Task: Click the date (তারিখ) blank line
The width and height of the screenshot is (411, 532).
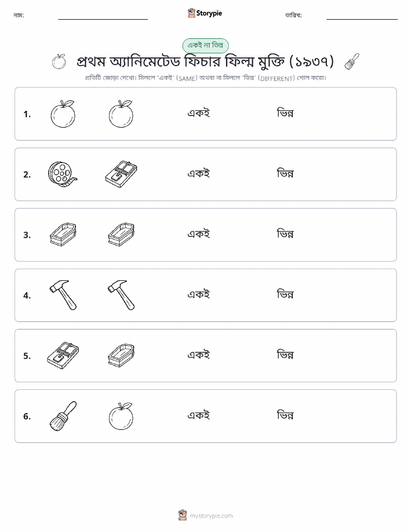Action: [x=362, y=19]
